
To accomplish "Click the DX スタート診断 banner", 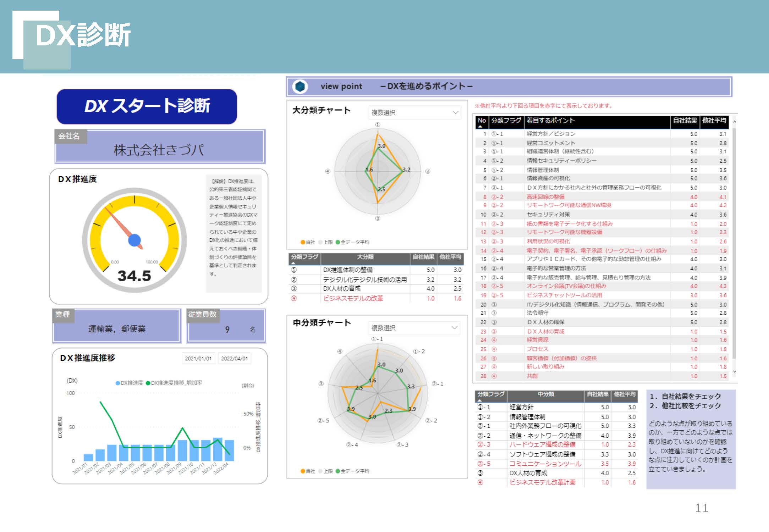I will point(147,106).
